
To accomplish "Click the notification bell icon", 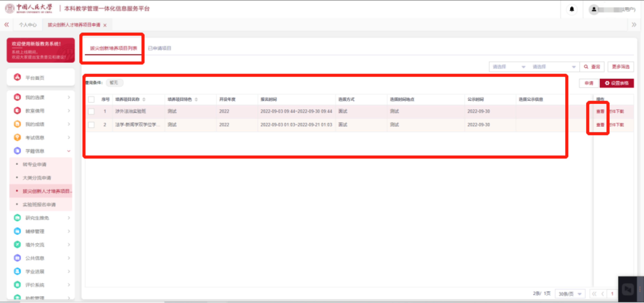I will click(x=572, y=9).
